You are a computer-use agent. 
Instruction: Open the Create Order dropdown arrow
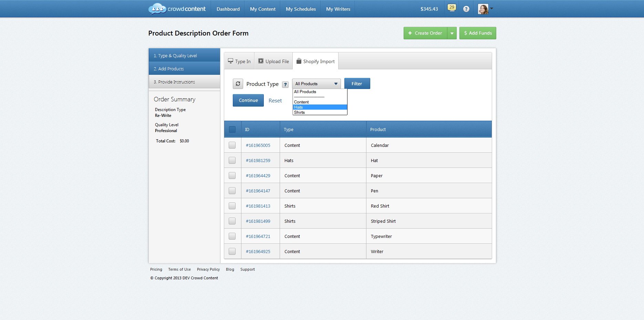point(452,33)
